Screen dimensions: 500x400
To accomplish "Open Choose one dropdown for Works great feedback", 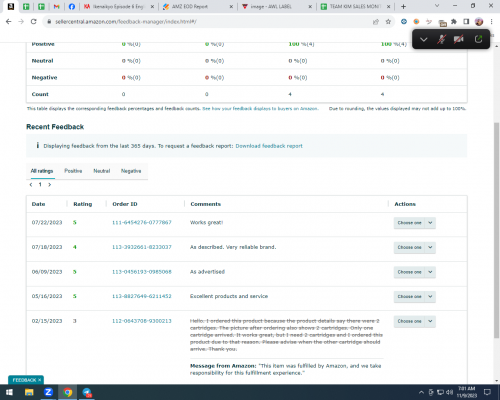I will click(x=415, y=223).
